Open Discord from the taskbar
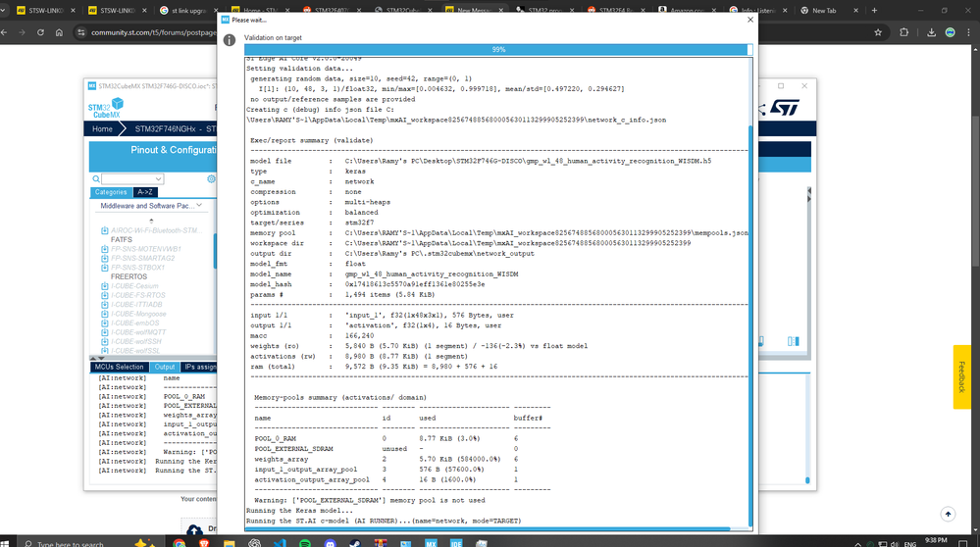The width and height of the screenshot is (980, 547). 330,543
